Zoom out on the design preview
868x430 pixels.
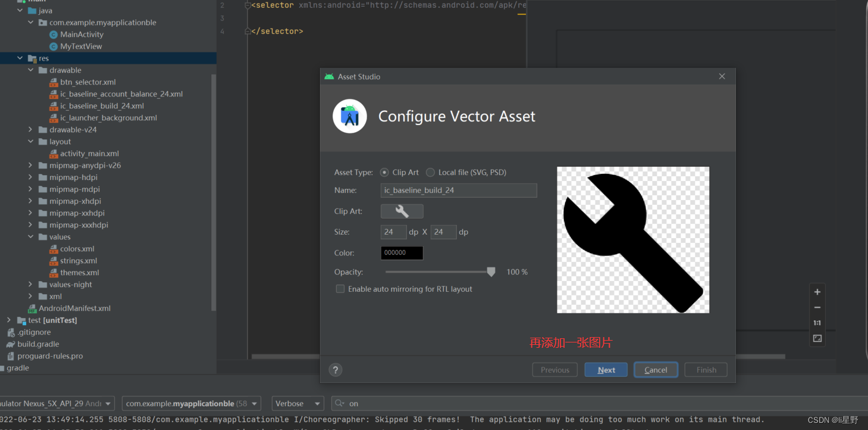point(817,307)
